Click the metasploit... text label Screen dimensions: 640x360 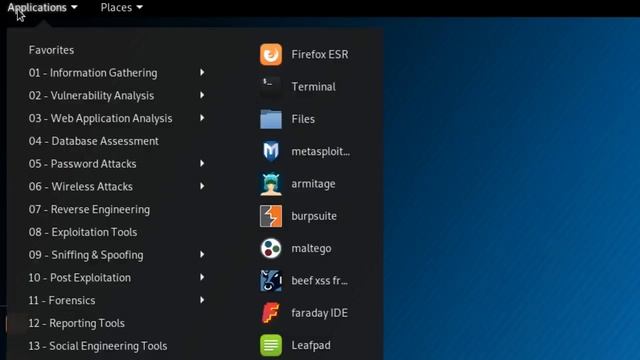click(320, 151)
